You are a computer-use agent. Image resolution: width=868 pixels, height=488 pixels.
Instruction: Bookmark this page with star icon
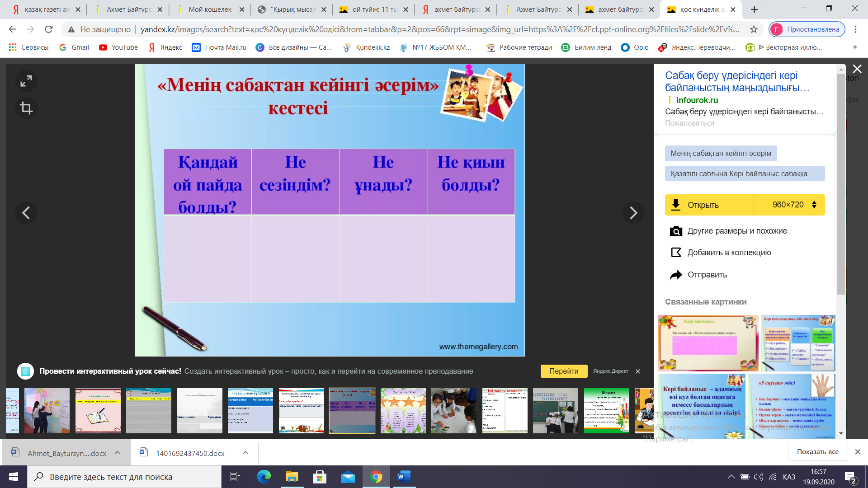coord(754,29)
